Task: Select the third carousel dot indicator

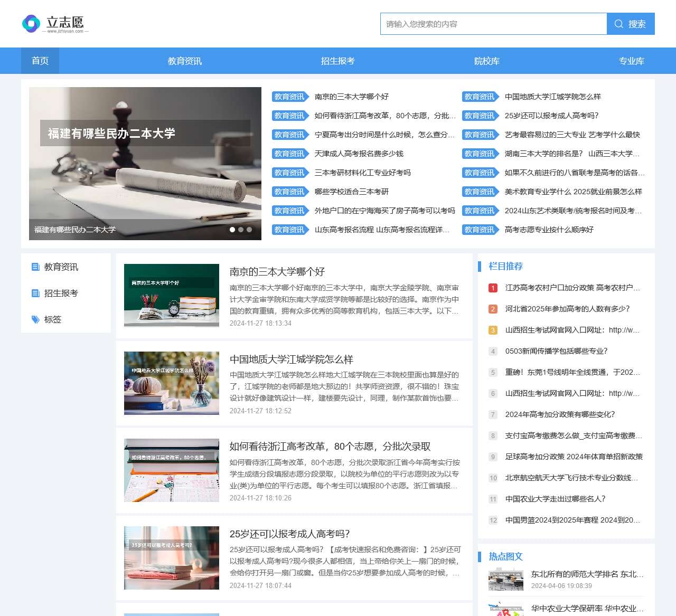Action: point(249,230)
